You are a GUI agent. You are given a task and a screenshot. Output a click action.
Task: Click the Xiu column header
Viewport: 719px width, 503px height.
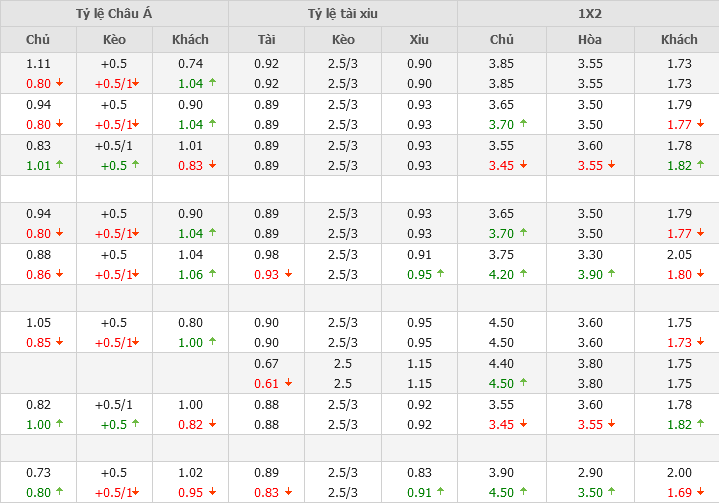419,40
